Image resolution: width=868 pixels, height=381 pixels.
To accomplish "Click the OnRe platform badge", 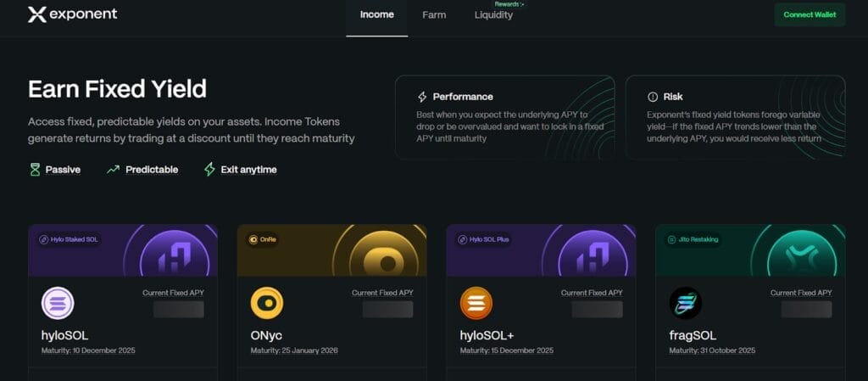I will point(263,240).
